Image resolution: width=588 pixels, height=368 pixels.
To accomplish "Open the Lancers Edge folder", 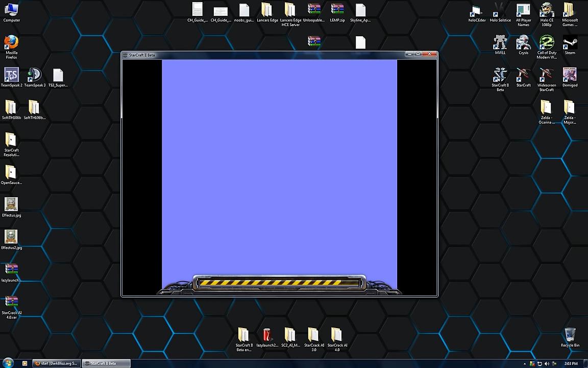I will click(x=267, y=10).
